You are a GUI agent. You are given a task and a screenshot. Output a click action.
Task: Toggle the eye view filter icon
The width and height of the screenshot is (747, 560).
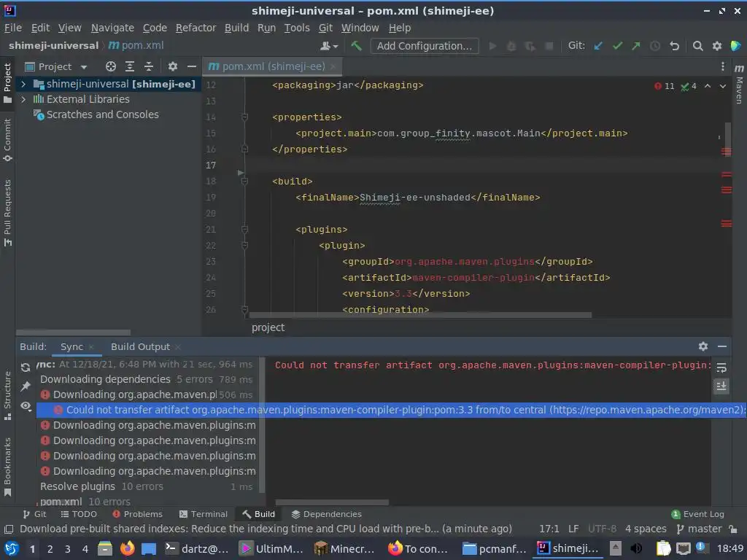pyautogui.click(x=26, y=405)
